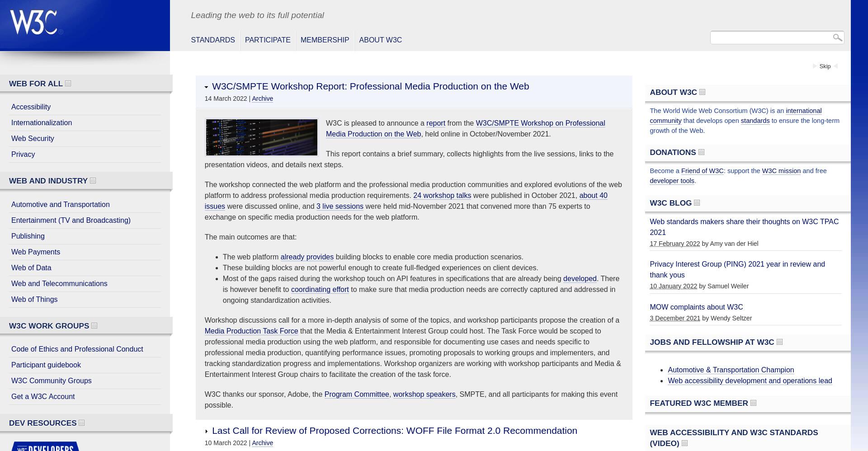The height and width of the screenshot is (451, 868).
Task: Open Archive link for 14 March 2022
Action: pyautogui.click(x=262, y=99)
